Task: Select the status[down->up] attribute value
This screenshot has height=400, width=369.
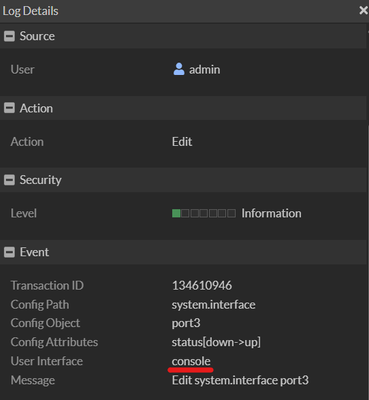Action: [x=216, y=342]
